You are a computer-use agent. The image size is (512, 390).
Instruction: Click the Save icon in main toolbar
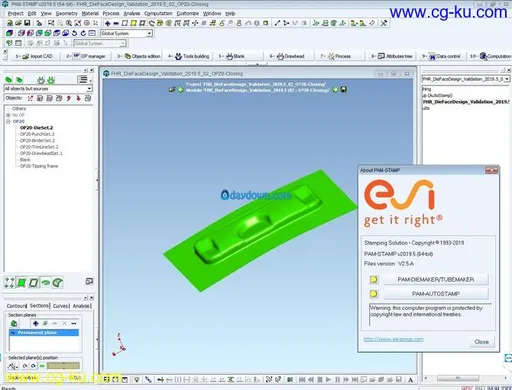[x=27, y=23]
